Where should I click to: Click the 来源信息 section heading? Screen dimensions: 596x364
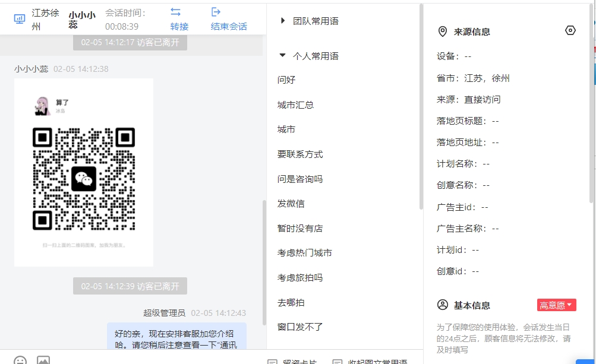point(472,31)
